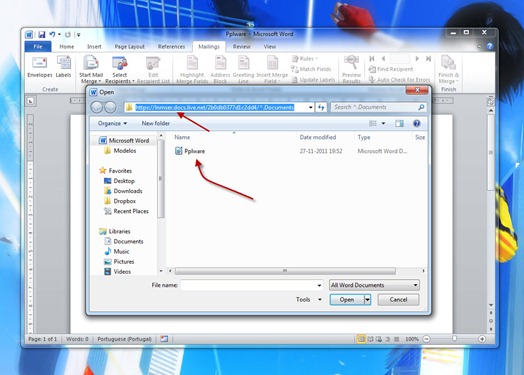Select Dropbox under Favorites
The width and height of the screenshot is (524, 375).
click(x=120, y=201)
